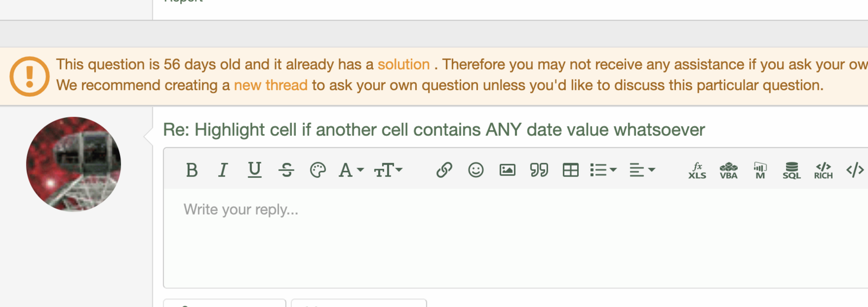Open the font size dropdown

coord(388,171)
